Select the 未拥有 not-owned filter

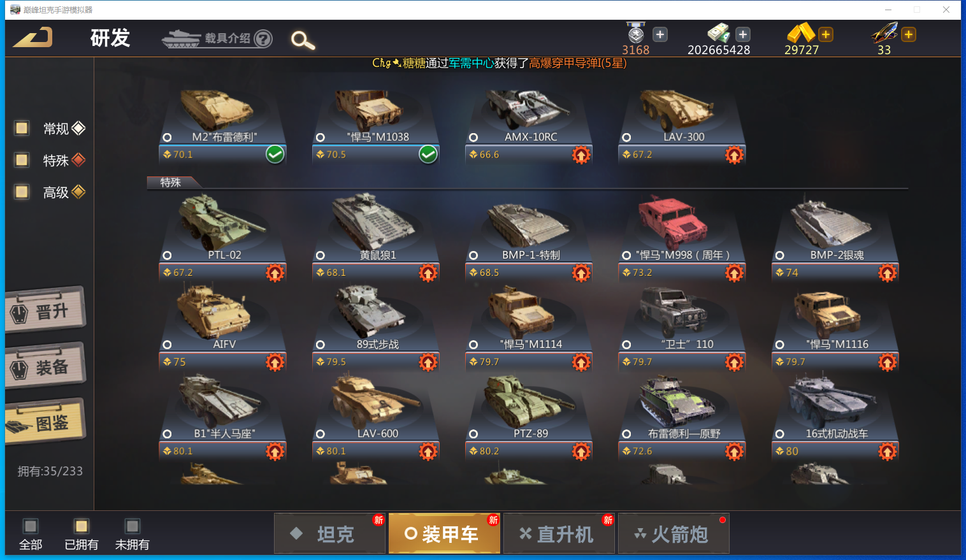[x=133, y=526]
